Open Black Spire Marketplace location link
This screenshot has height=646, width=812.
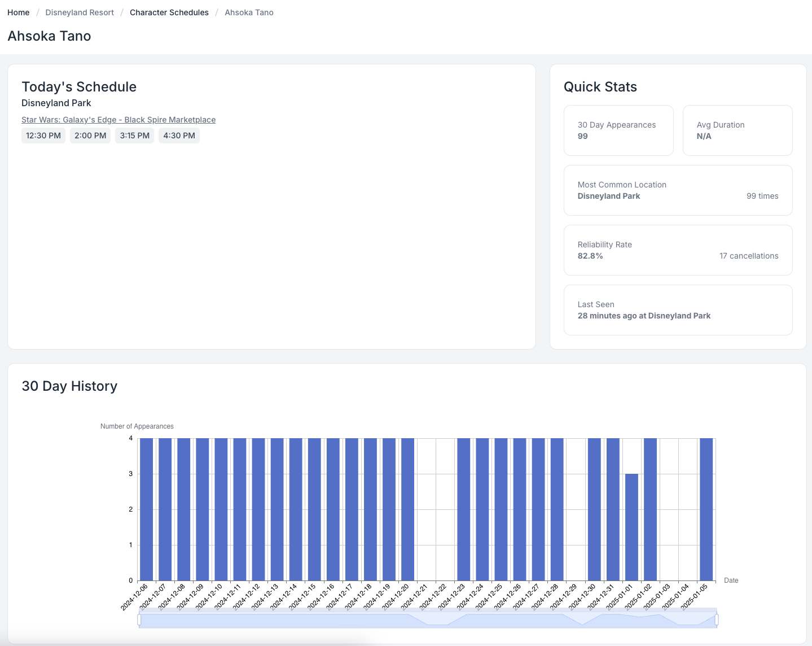[x=118, y=120]
